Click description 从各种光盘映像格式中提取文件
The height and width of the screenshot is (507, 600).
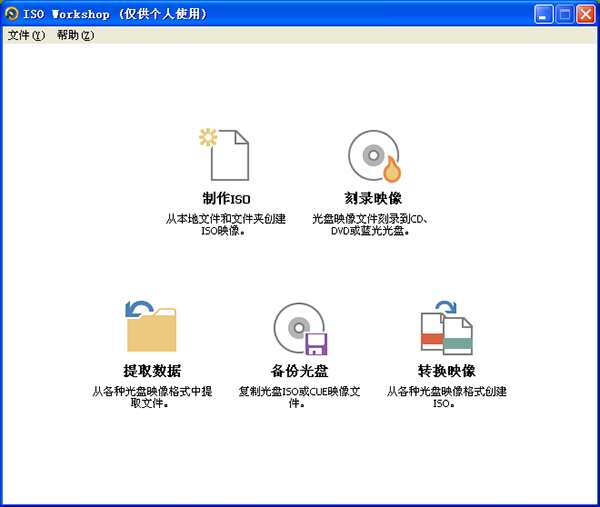[152, 397]
